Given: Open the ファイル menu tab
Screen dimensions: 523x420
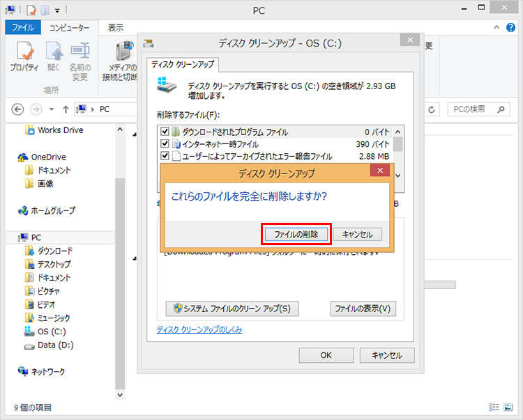Looking at the screenshot, I should coord(23,28).
